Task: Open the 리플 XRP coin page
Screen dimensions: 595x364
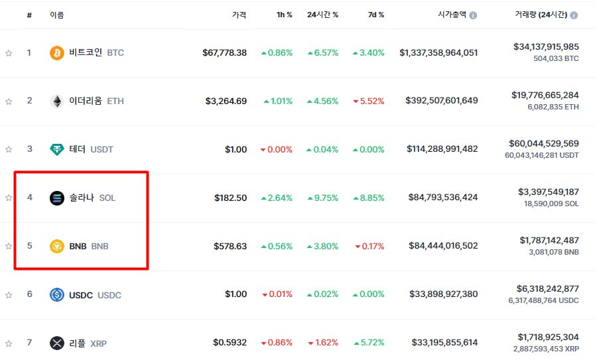Action: (x=88, y=343)
